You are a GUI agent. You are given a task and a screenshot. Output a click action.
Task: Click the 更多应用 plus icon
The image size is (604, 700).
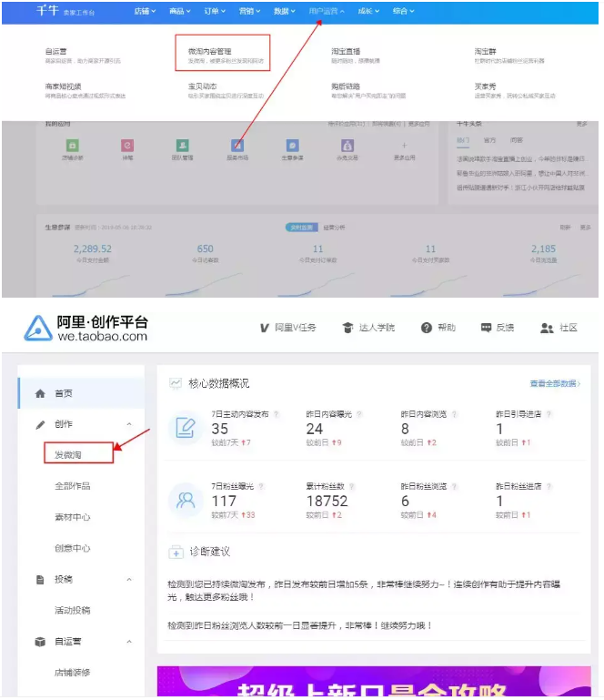tap(404, 146)
